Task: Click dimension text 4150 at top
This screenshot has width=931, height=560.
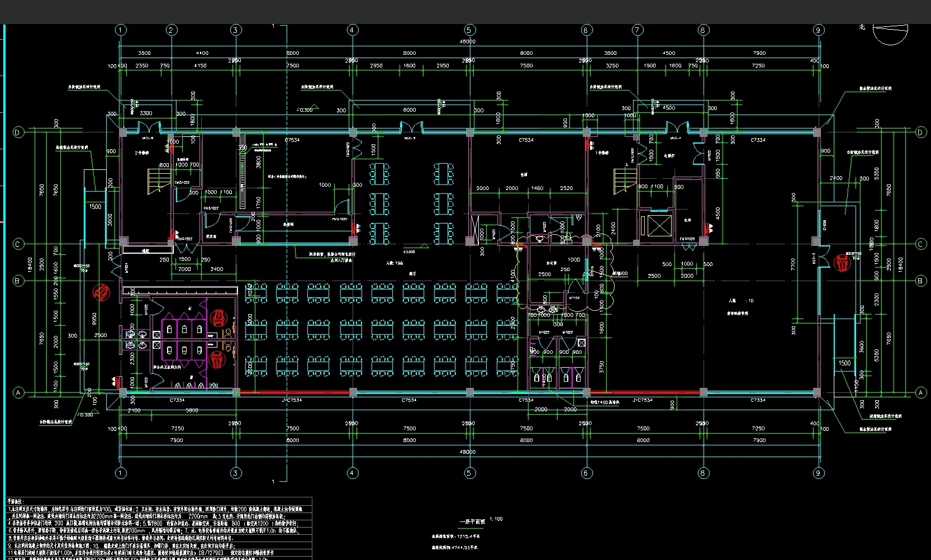Action: point(200,65)
